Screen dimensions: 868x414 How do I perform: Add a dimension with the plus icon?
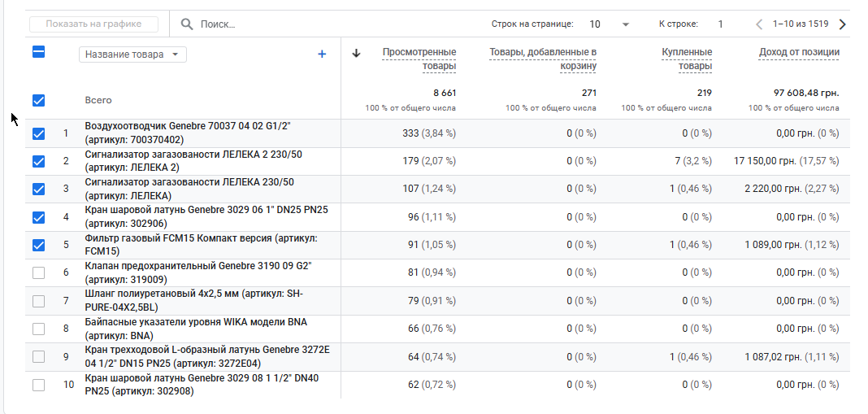(322, 54)
